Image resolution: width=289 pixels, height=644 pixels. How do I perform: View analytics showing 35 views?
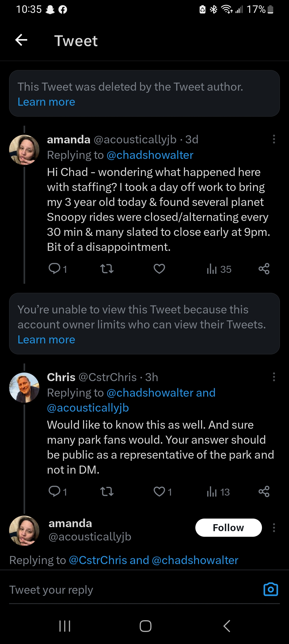pos(219,269)
